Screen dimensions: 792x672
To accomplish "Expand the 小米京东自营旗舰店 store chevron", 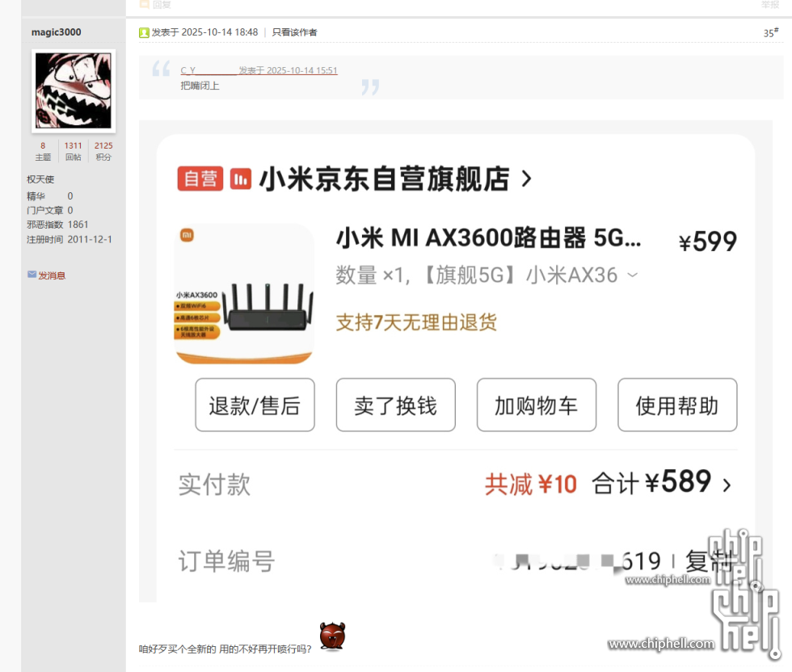I will 527,178.
